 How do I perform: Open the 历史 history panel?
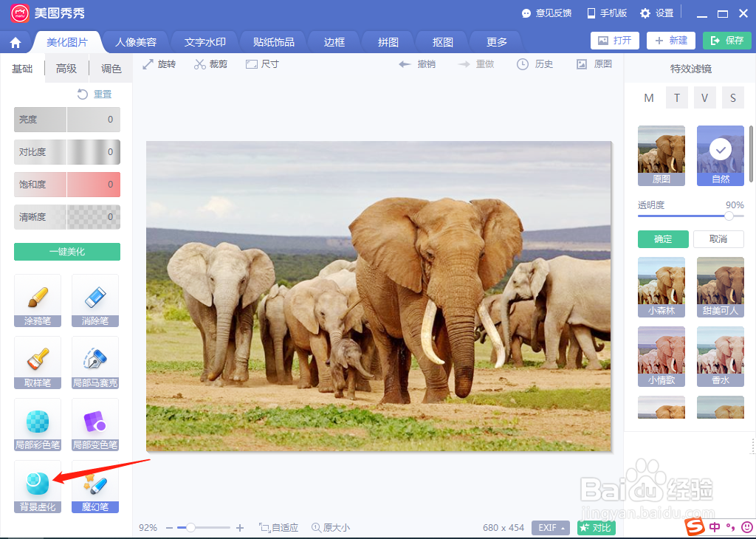click(x=535, y=64)
